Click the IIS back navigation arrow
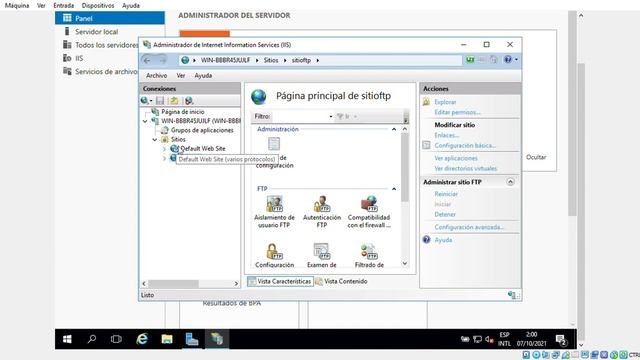 [x=147, y=60]
